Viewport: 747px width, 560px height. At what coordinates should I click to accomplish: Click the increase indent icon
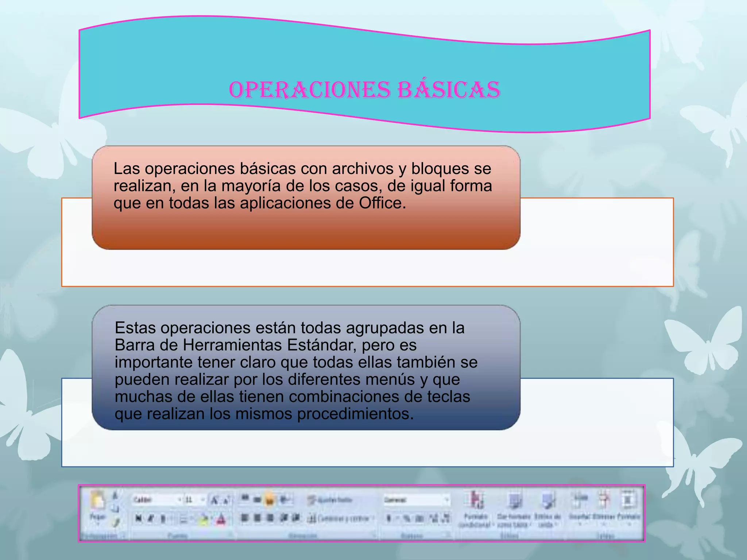[296, 518]
